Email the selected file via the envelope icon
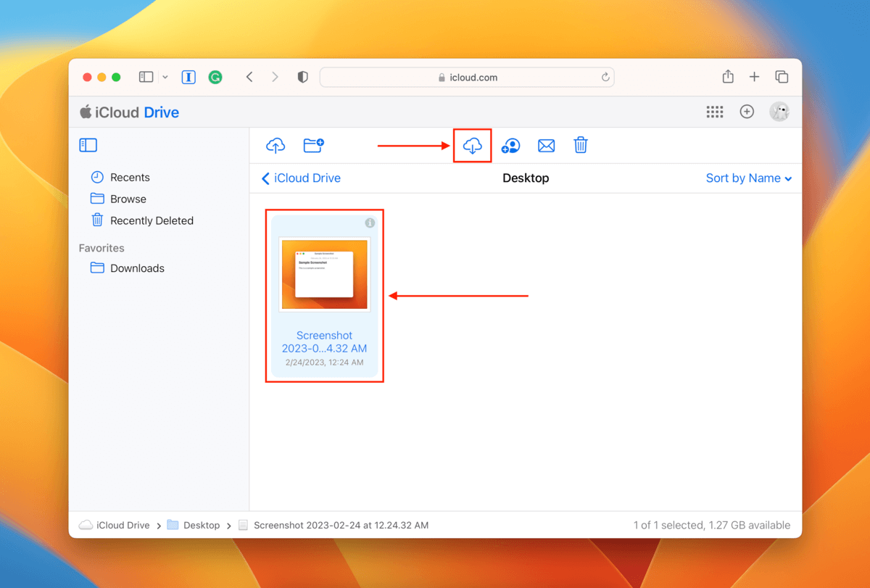Viewport: 870px width, 588px height. click(x=546, y=146)
